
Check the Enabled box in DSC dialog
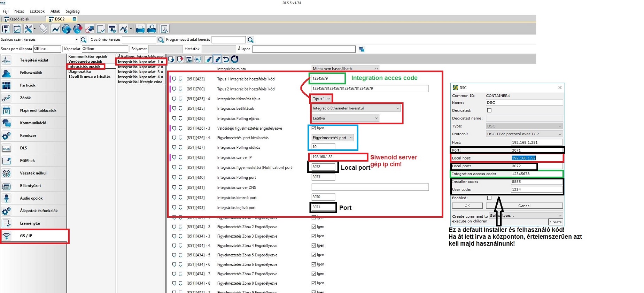click(x=489, y=198)
